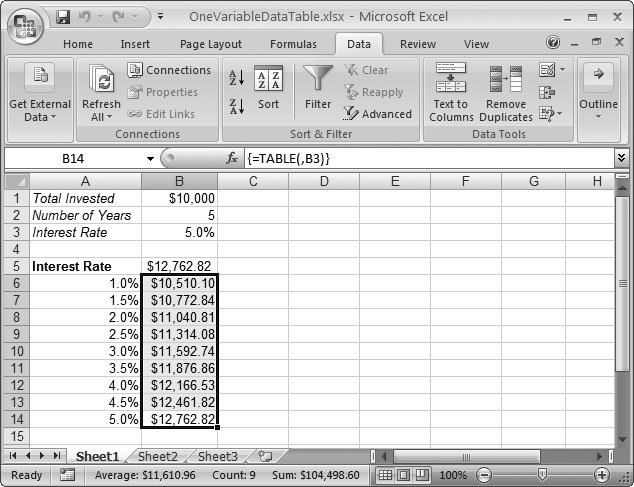Click the Connections button

(169, 70)
